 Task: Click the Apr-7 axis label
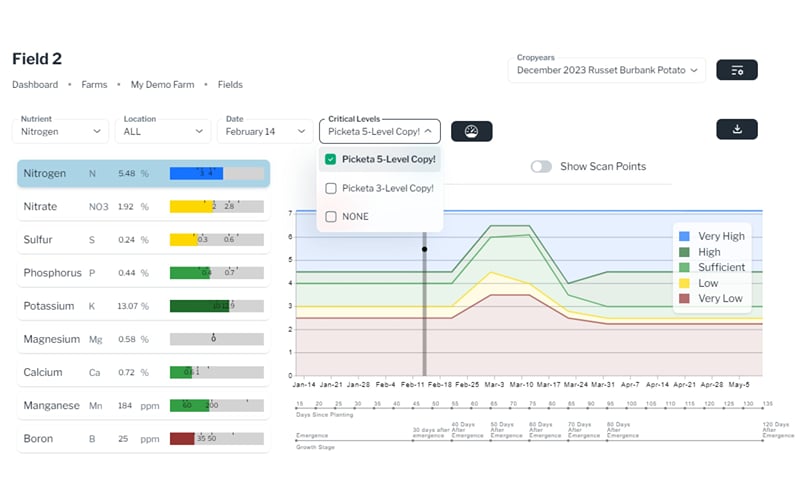(x=630, y=385)
